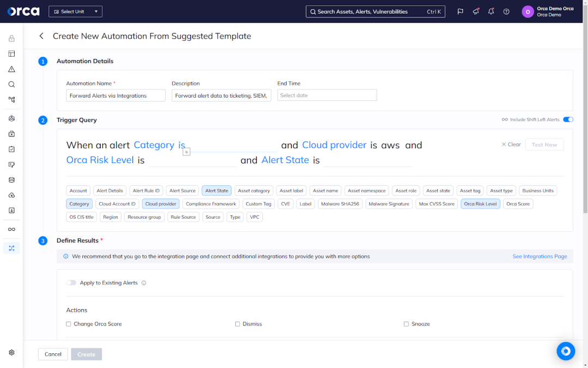Open the automations sidebar icon
This screenshot has height=368, width=588.
[x=11, y=248]
